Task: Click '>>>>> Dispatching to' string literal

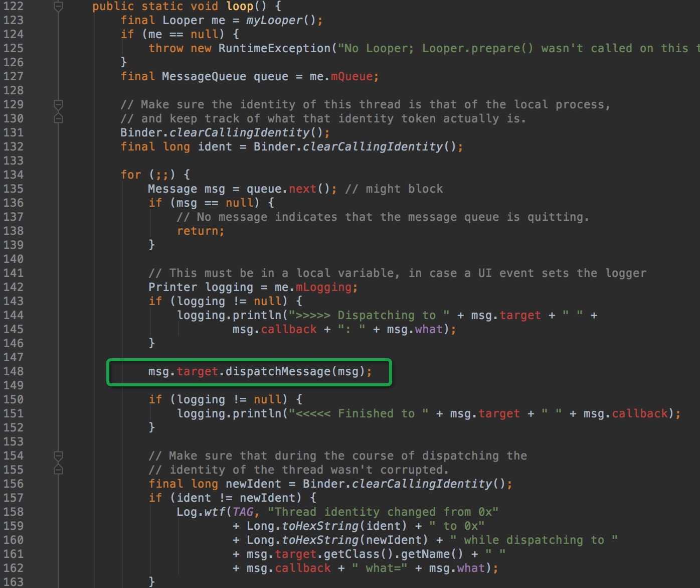Action: pyautogui.click(x=369, y=316)
